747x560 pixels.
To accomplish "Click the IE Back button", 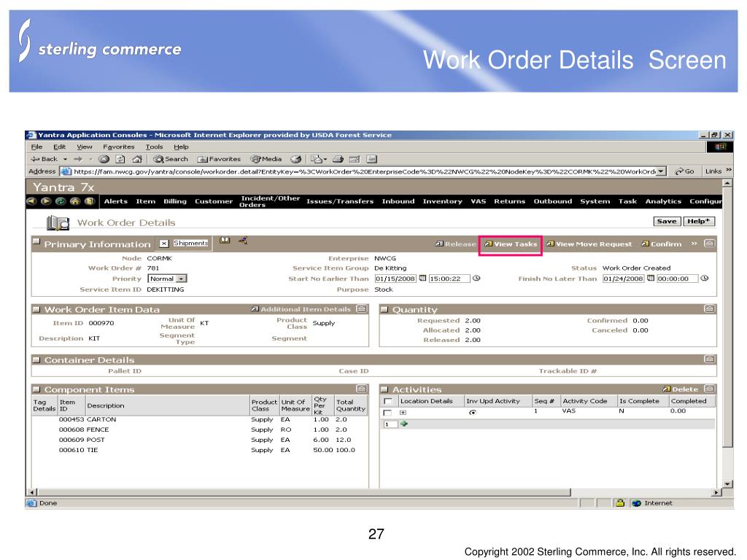I will [x=43, y=159].
